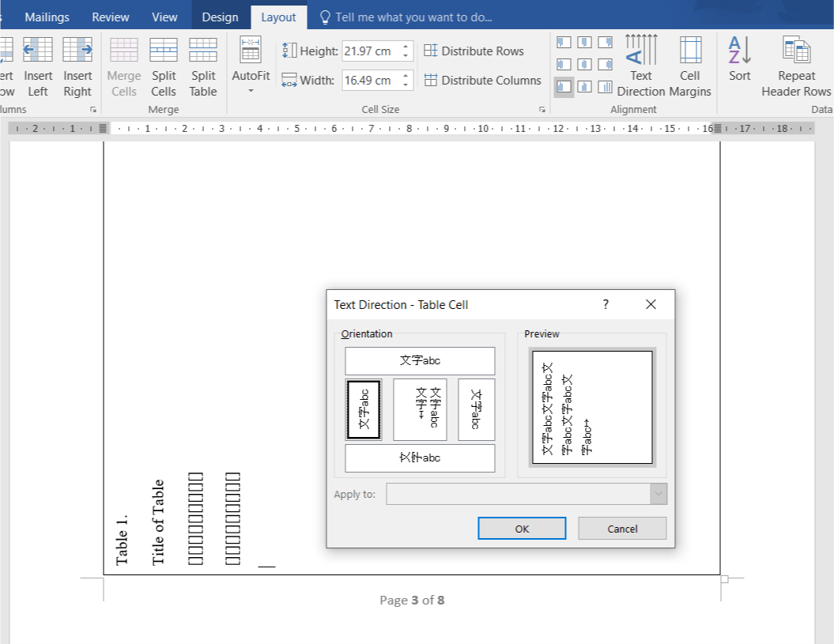The height and width of the screenshot is (644, 834).
Task: Increase Width with up arrow
Action: tap(406, 76)
